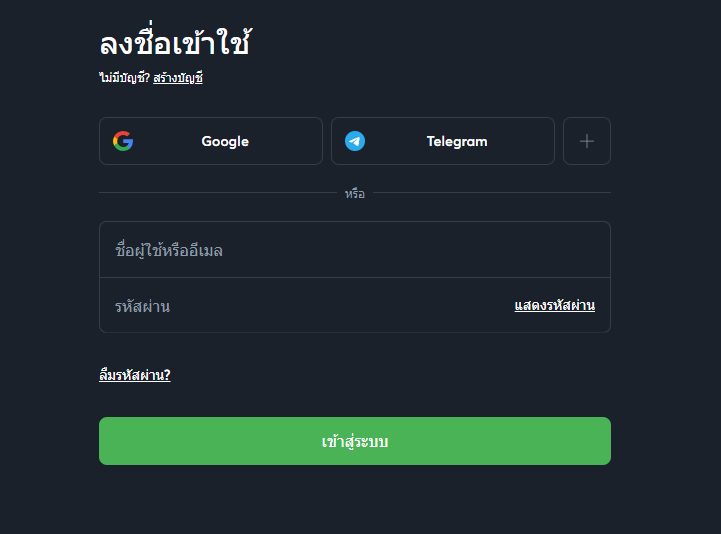The width and height of the screenshot is (721, 534).
Task: Click the Google text label
Action: pos(225,141)
